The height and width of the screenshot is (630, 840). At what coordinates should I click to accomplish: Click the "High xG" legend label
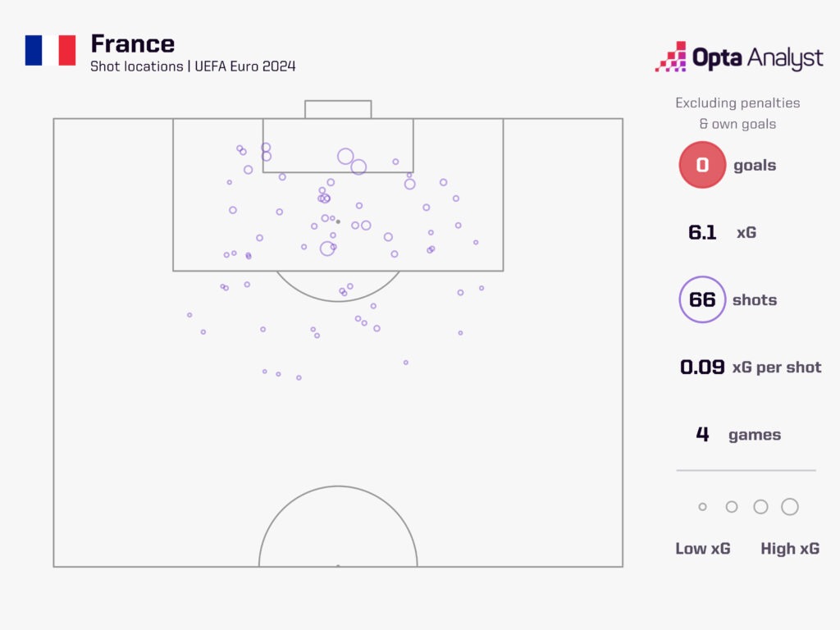(x=790, y=549)
